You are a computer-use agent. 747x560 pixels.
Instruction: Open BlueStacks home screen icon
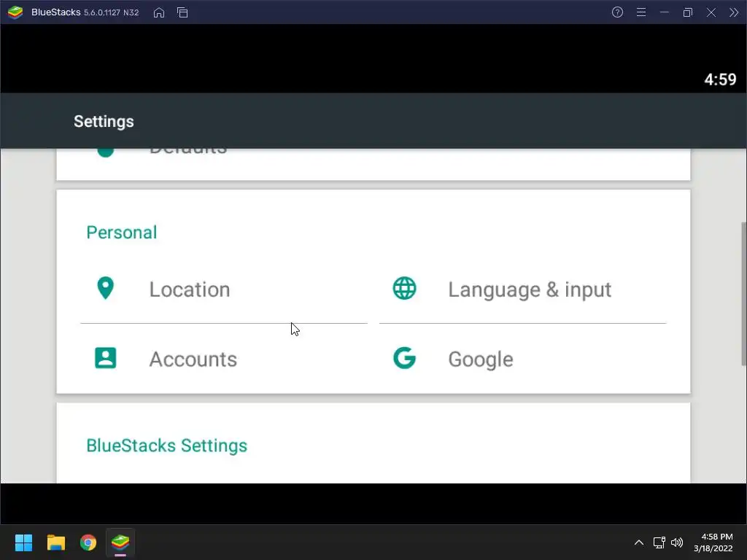(x=158, y=12)
